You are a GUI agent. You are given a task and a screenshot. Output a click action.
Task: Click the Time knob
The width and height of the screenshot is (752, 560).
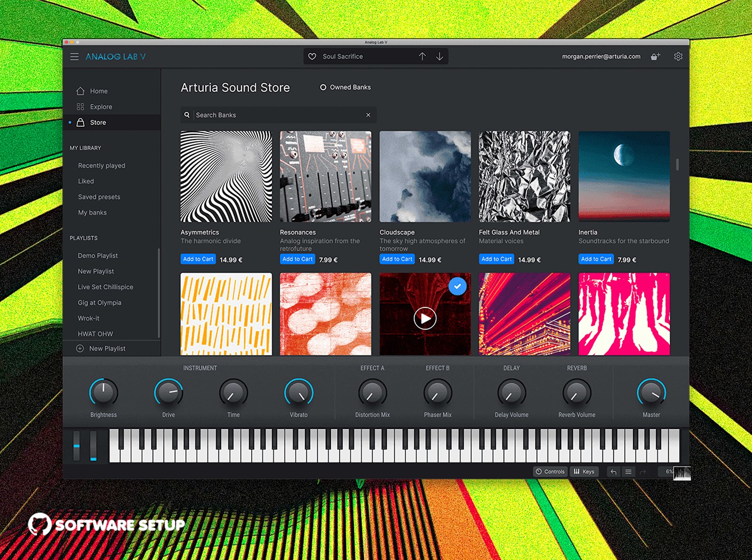click(234, 392)
